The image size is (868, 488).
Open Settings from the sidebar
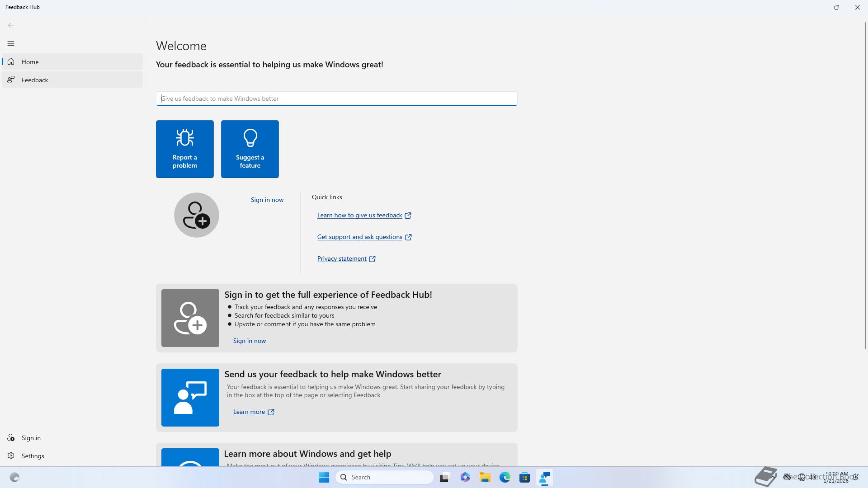click(x=33, y=456)
